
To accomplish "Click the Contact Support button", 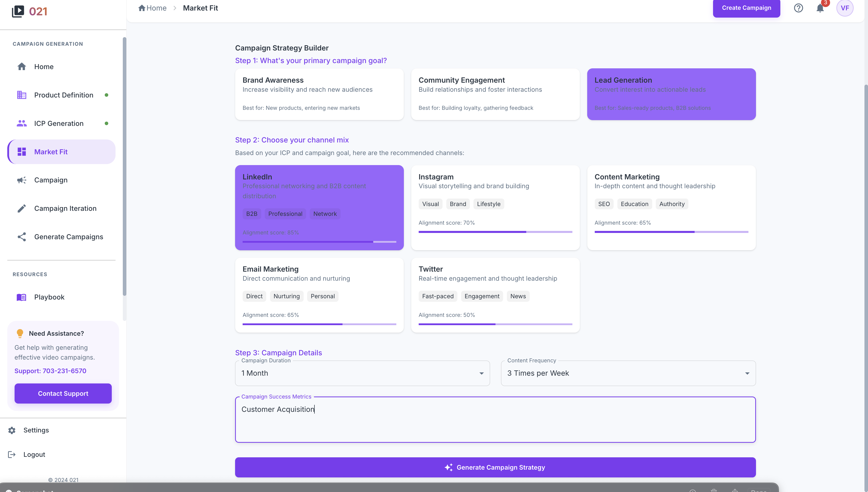I will tap(63, 393).
